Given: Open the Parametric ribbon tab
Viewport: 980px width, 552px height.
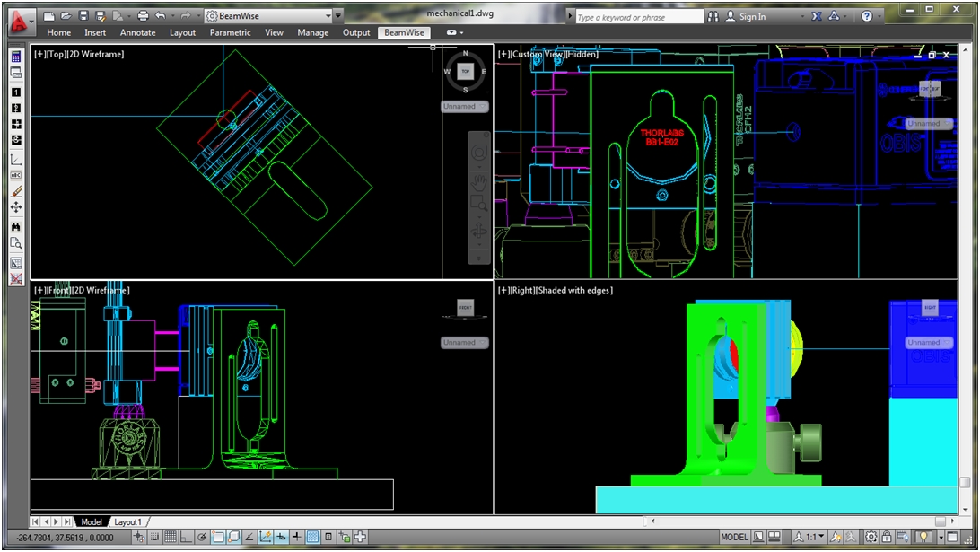Looking at the screenshot, I should [230, 32].
